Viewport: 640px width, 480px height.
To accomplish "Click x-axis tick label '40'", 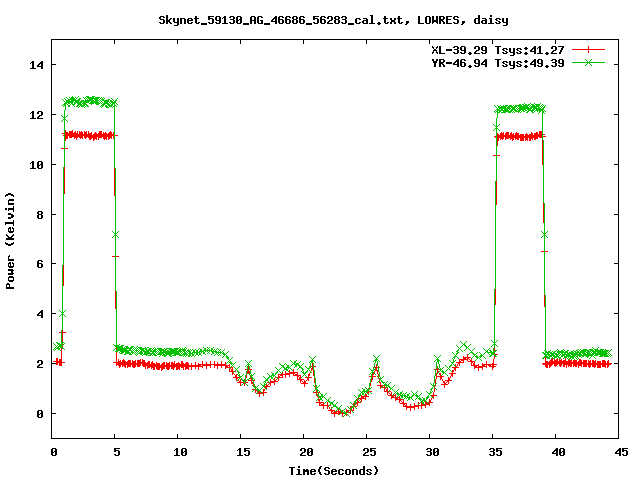I will coord(558,452).
